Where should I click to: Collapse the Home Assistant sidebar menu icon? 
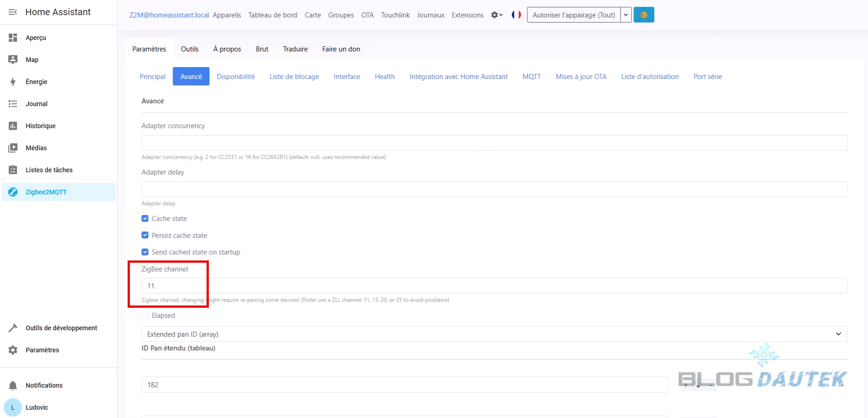point(13,12)
